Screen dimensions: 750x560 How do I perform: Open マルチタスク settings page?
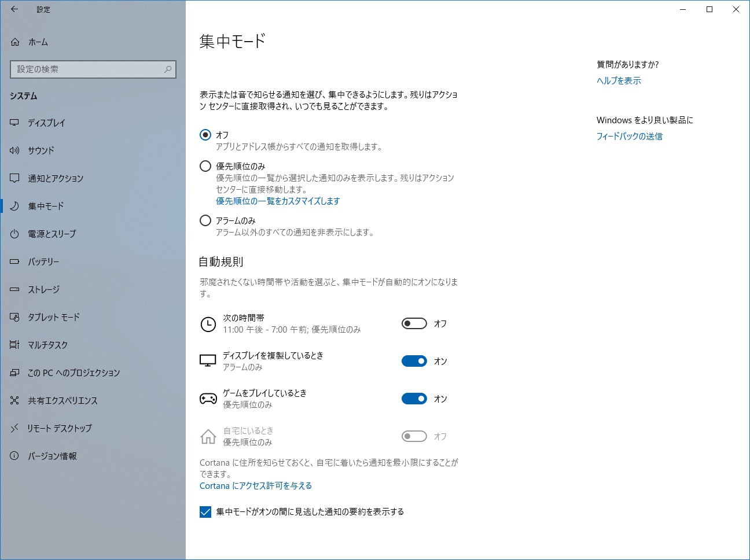click(93, 345)
